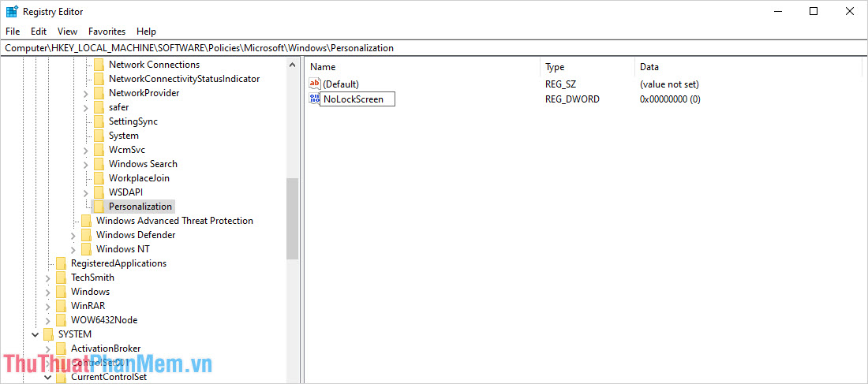Click the REG_SZ type cell
The image size is (868, 384).
559,84
